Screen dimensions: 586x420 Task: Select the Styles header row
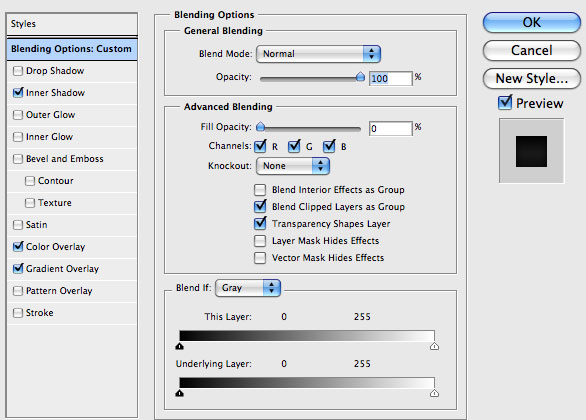click(72, 24)
